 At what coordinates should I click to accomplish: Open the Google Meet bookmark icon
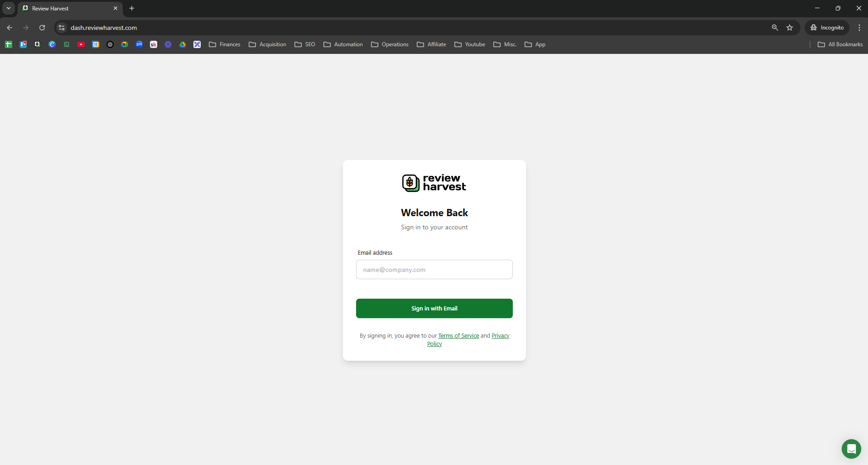125,44
